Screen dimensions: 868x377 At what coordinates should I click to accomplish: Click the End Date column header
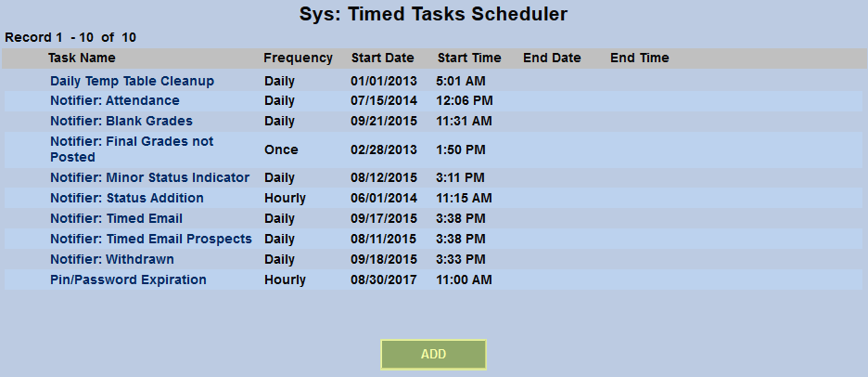tap(552, 58)
